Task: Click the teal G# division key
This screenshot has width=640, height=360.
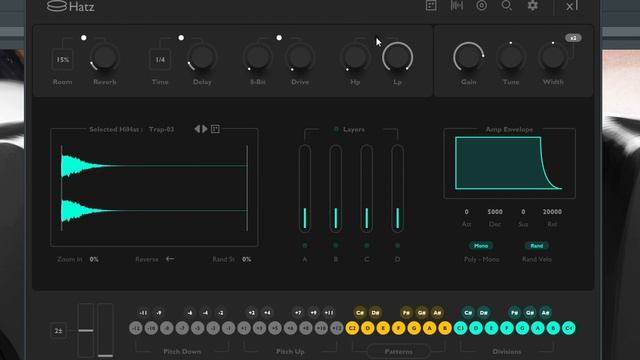Action: click(x=530, y=313)
